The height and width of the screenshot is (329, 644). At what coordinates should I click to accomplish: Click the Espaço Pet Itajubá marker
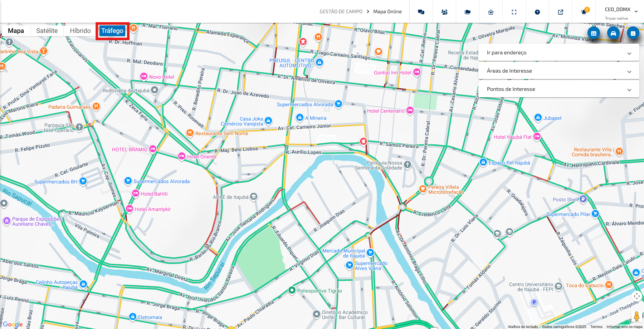click(483, 162)
